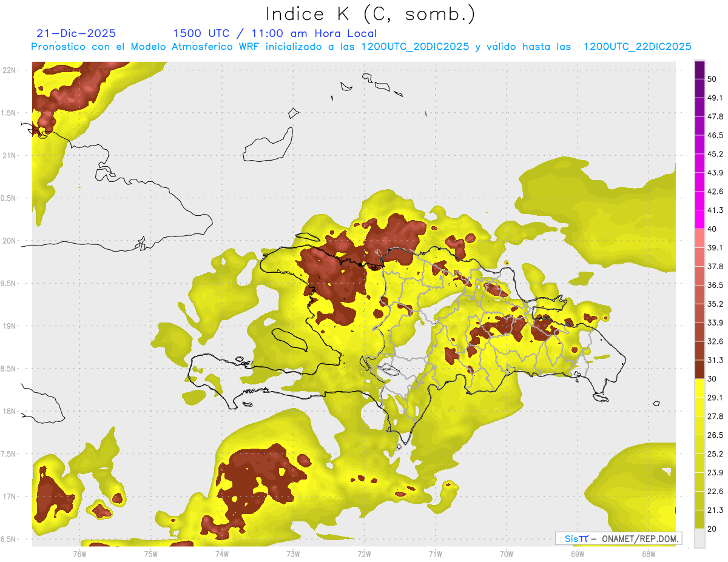
Task: Click the colorbar value 22.6
Action: click(x=715, y=491)
